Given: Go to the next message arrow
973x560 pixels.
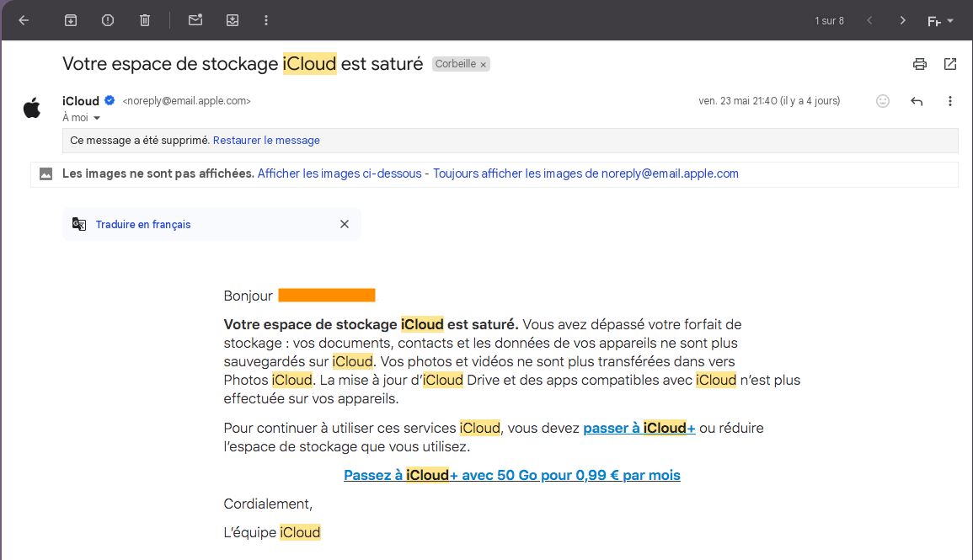Looking at the screenshot, I should 903,20.
